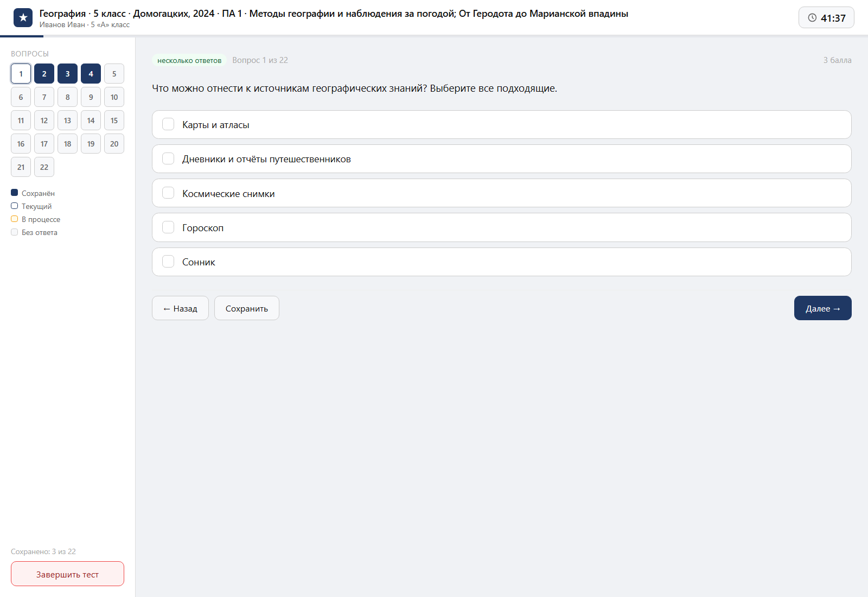Finish the test via 'Завершить тест'
Image resolution: width=868 pixels, height=597 pixels.
coord(67,574)
